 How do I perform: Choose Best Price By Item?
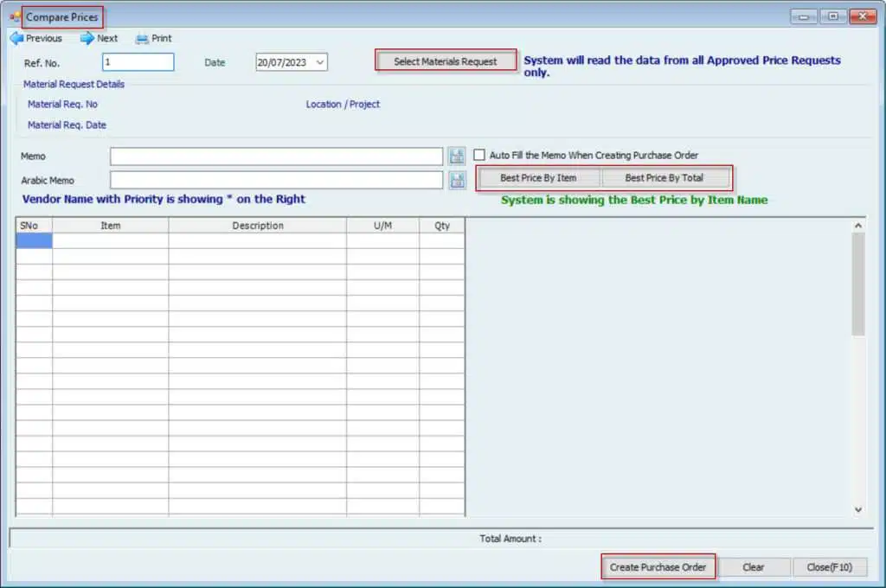tap(538, 178)
